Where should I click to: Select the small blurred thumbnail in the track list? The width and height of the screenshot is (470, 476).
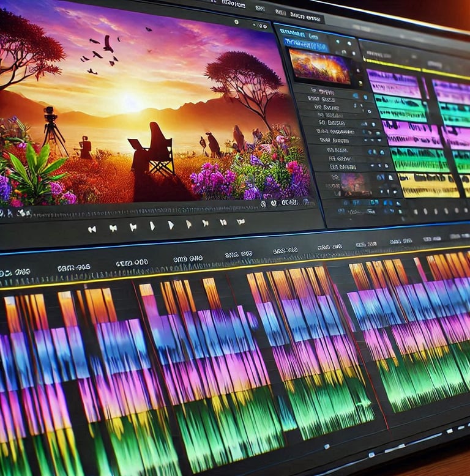click(x=355, y=185)
